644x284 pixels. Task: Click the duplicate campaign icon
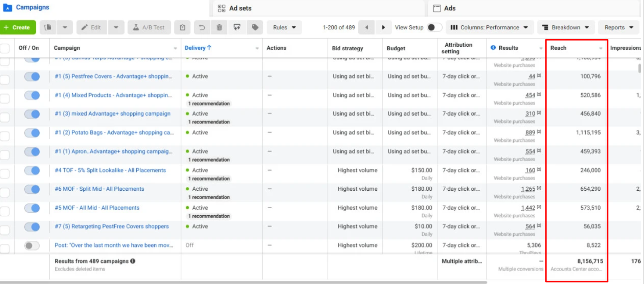coord(48,27)
